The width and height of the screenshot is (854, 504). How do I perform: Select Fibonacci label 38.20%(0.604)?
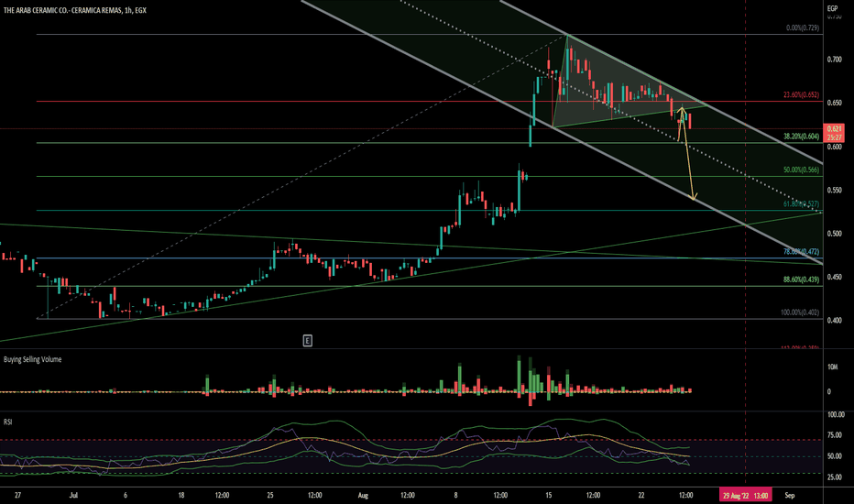point(801,137)
